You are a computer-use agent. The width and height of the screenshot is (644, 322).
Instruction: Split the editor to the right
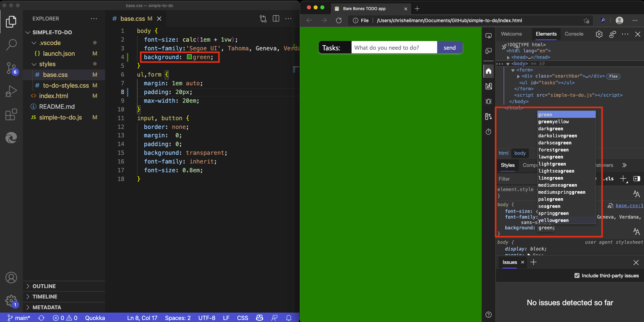pyautogui.click(x=276, y=18)
